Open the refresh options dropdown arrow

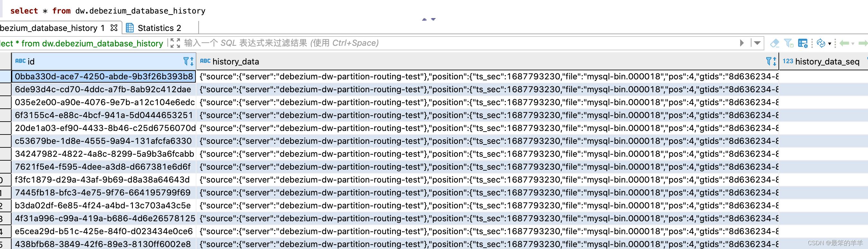click(x=830, y=44)
